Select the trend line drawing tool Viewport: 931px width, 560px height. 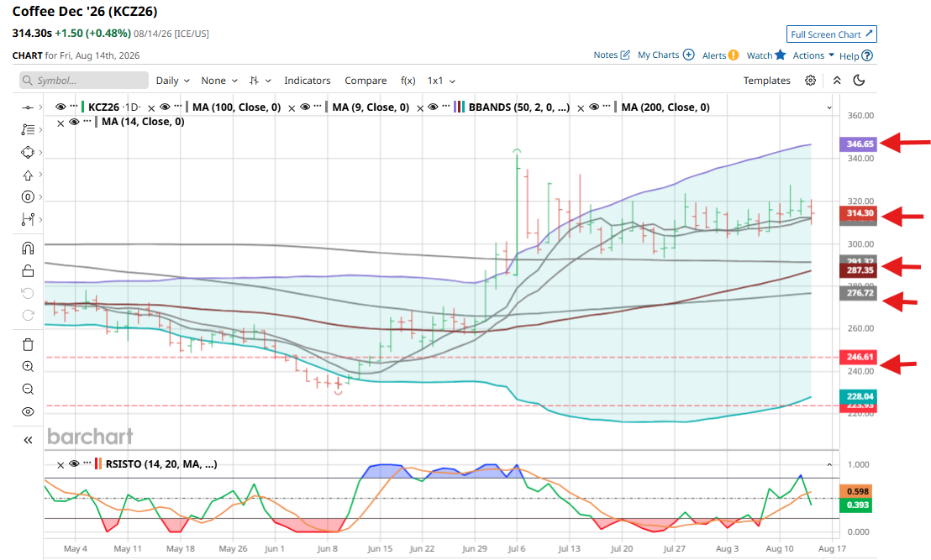click(x=28, y=107)
